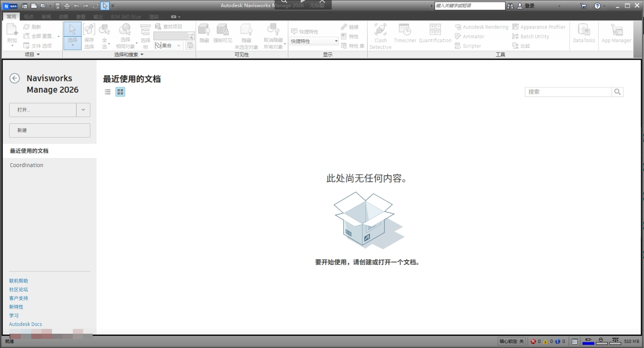Click the 全选 (Select All) icon

click(104, 29)
